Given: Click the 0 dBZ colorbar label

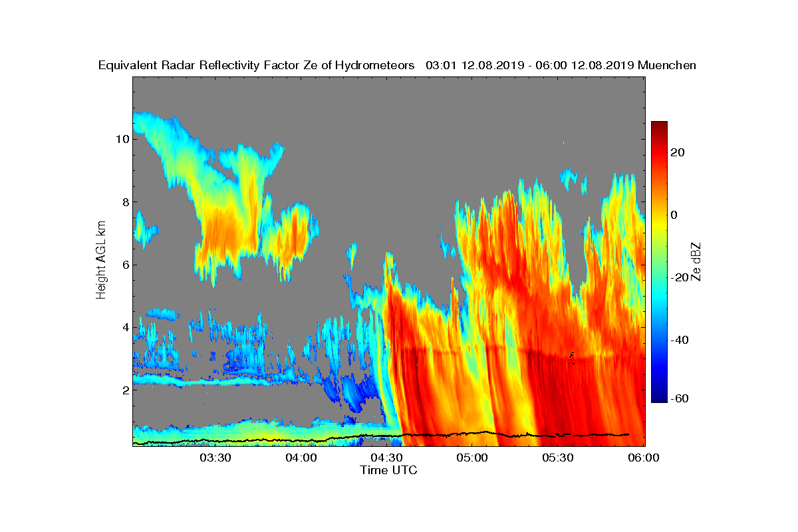Looking at the screenshot, I should (674, 215).
